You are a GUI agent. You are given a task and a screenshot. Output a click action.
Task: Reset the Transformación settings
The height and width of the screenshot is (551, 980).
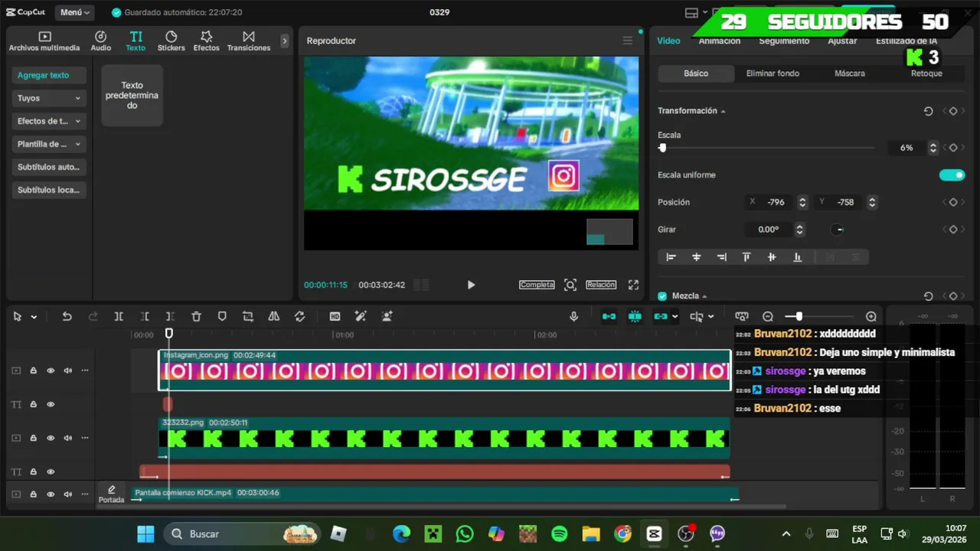point(928,111)
